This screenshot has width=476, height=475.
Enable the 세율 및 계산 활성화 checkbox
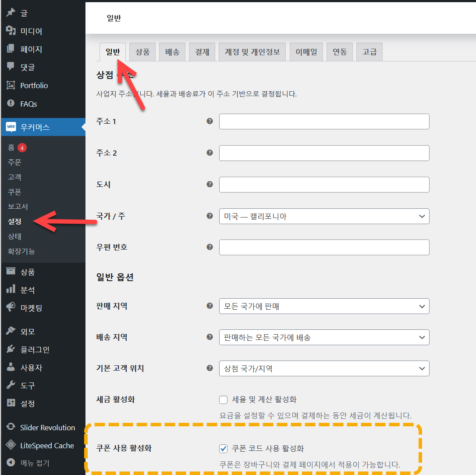[224, 400]
